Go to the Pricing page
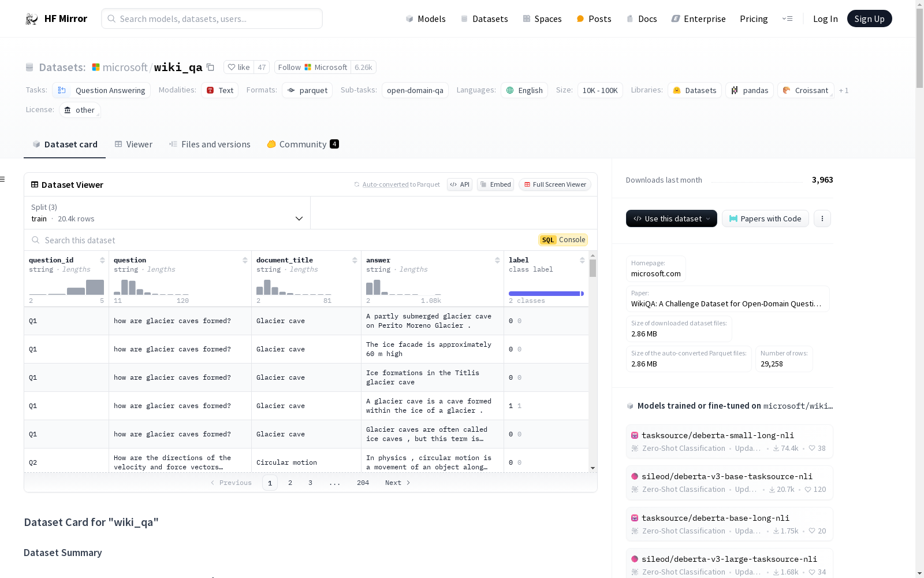Viewport: 924px width, 578px height. tap(754, 18)
